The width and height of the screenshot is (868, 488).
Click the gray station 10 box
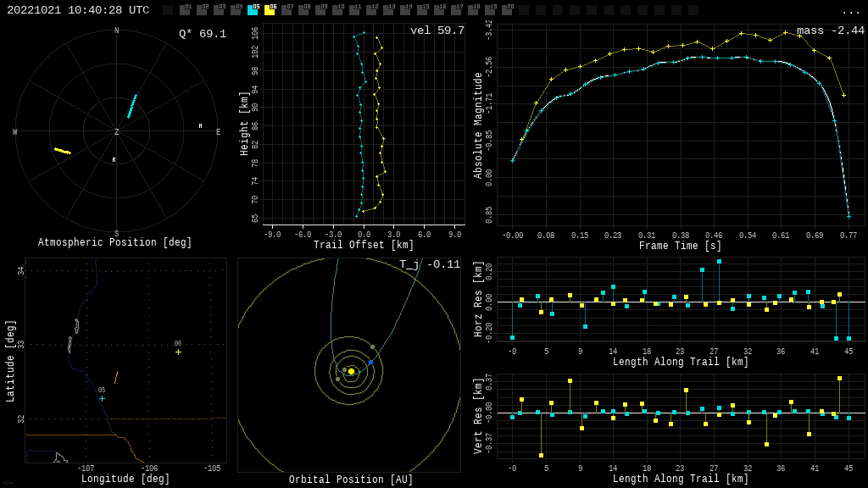pyautogui.click(x=337, y=10)
